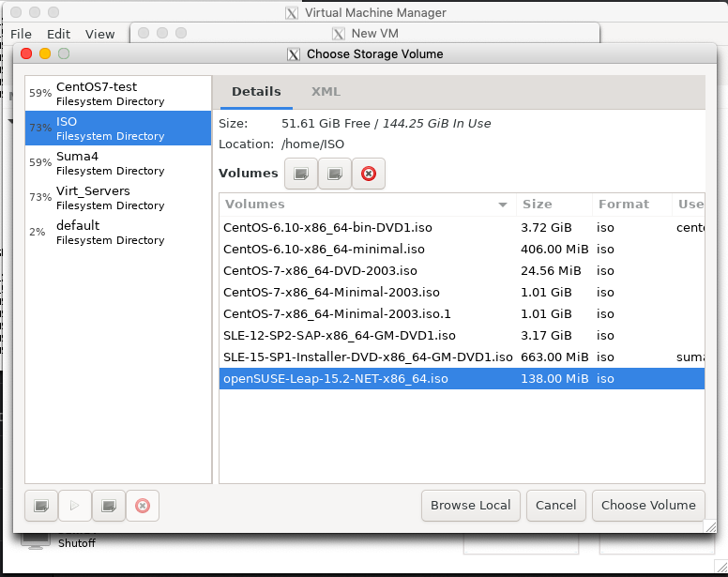Select SLE-15-SP1-Installer-DVD-x86_64-GM-DVD1.iso volume
Screen dimensions: 728x577
462,357
